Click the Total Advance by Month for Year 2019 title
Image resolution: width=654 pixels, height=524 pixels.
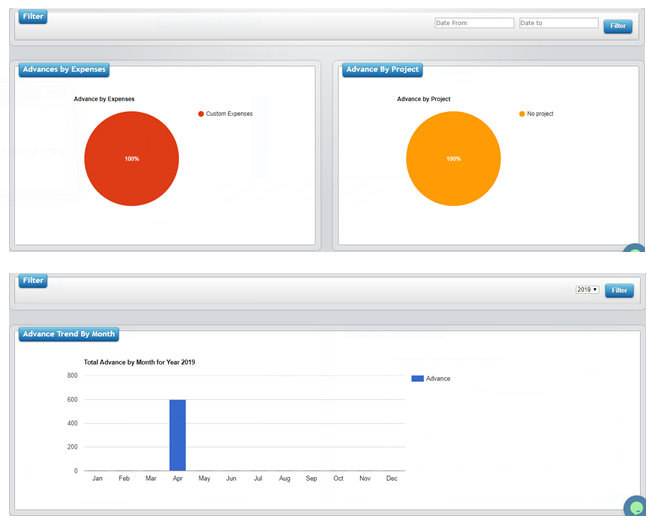click(139, 362)
